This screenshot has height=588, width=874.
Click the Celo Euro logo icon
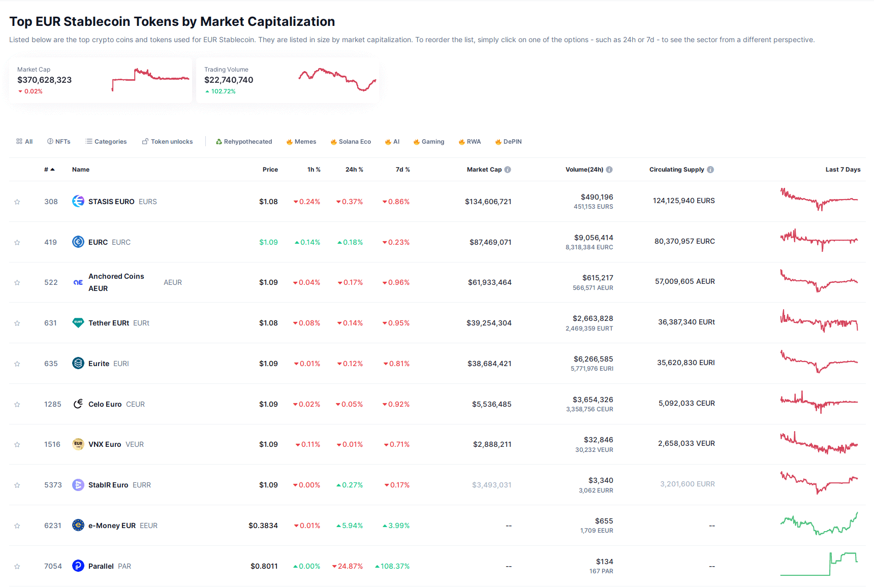(78, 404)
